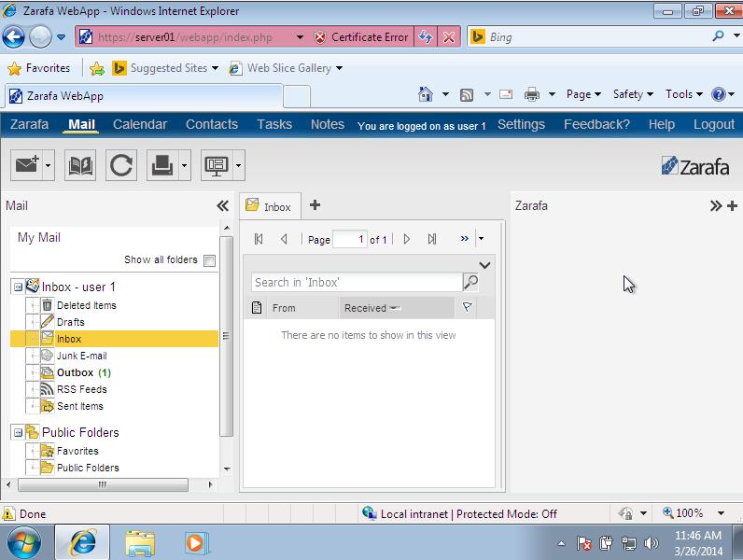The image size is (743, 560).
Task: Collapse the Zarafa widget panel
Action: (716, 205)
